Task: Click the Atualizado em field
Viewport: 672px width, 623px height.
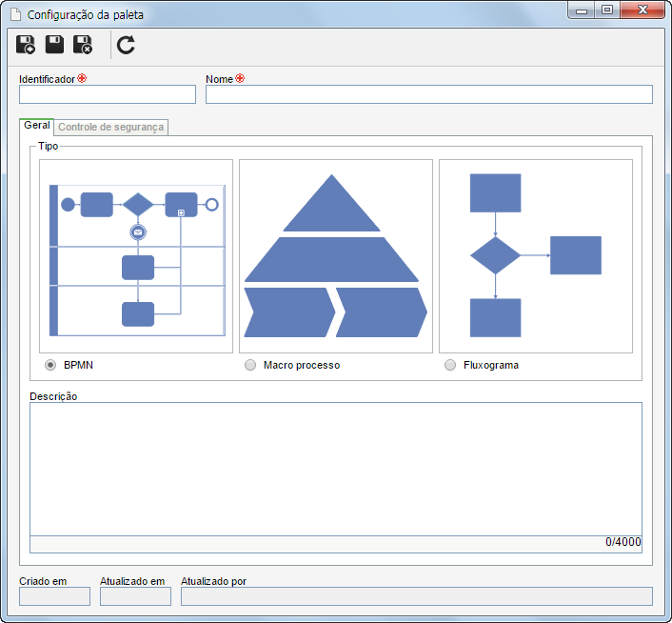Action: click(x=135, y=596)
